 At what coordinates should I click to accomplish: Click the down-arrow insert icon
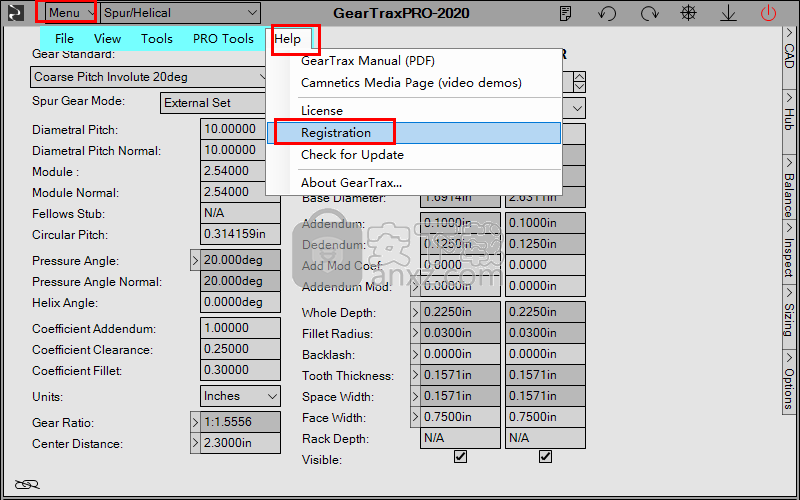(728, 13)
